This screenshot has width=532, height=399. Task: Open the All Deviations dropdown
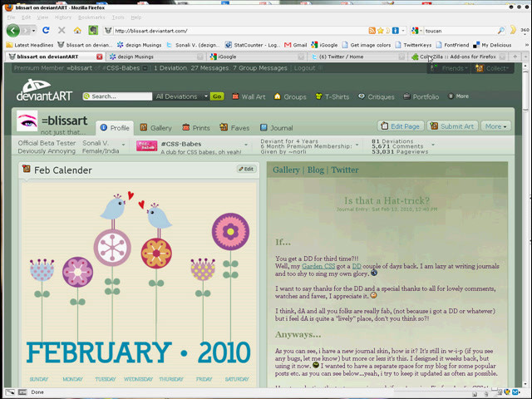181,96
